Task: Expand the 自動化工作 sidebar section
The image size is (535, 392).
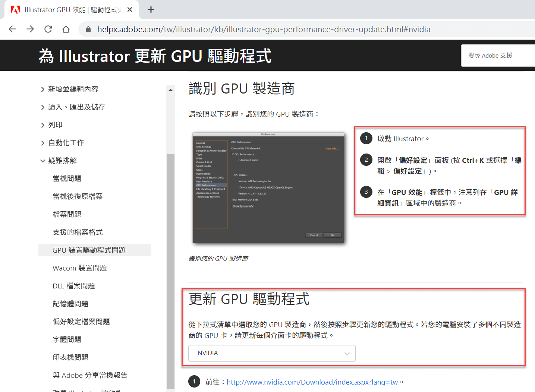Action: (62, 143)
